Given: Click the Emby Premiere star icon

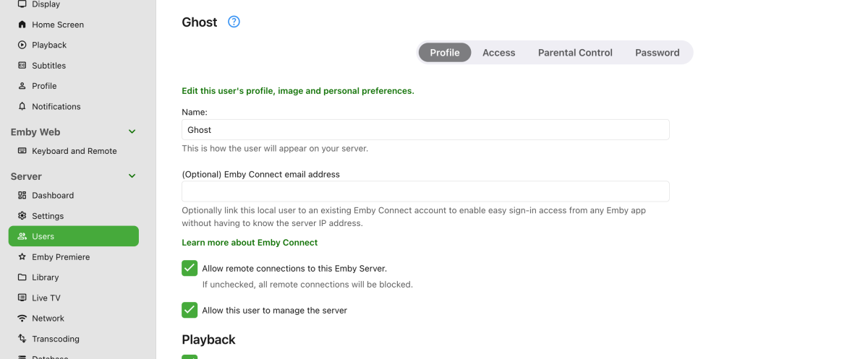Looking at the screenshot, I should coord(22,256).
